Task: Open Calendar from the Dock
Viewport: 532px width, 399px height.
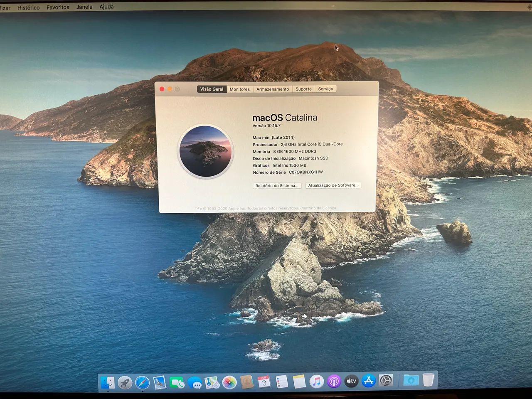Action: pyautogui.click(x=264, y=382)
